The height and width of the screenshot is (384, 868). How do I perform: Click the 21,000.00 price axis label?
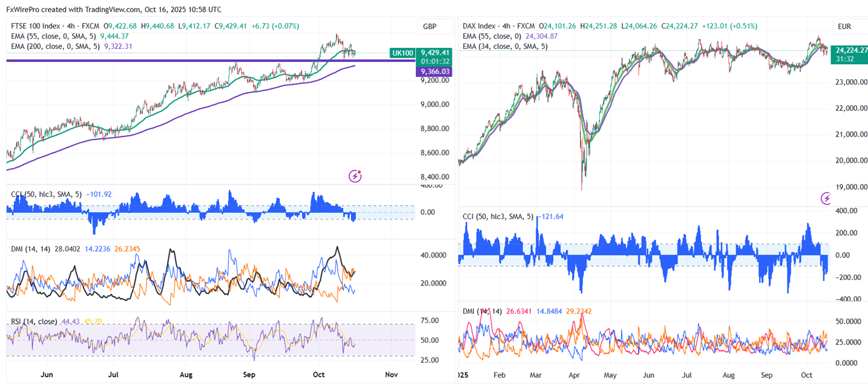point(850,134)
